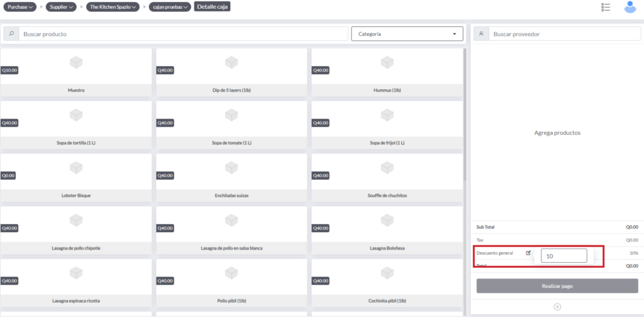
Task: Click the discount value input showing 10
Action: click(563, 256)
